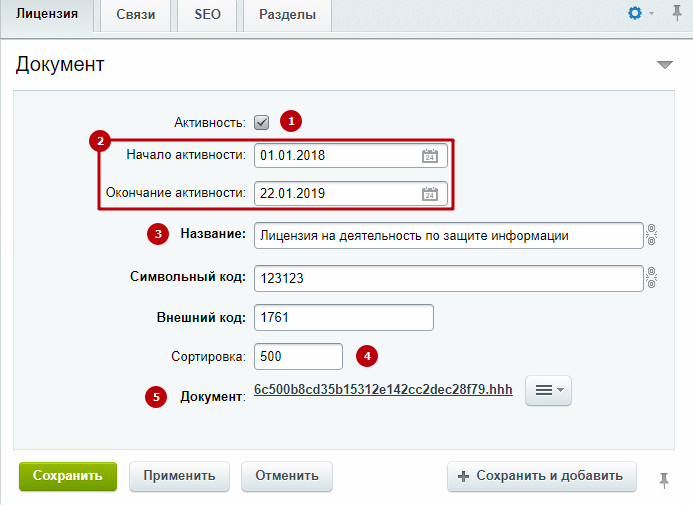Click the link icon beside Символьный код field

[x=651, y=278]
